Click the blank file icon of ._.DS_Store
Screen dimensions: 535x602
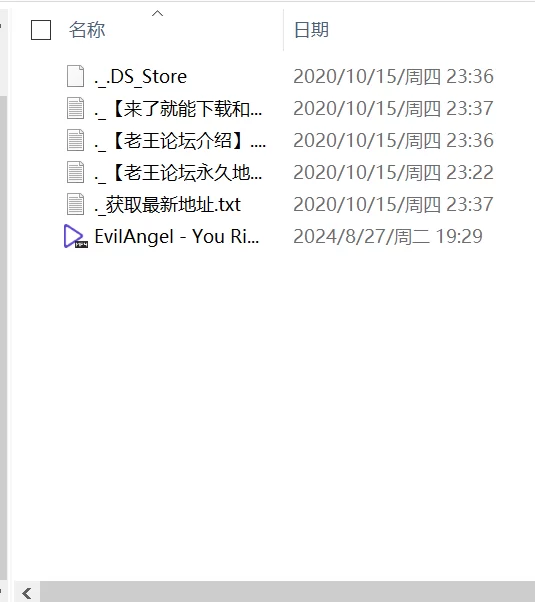tap(75, 76)
